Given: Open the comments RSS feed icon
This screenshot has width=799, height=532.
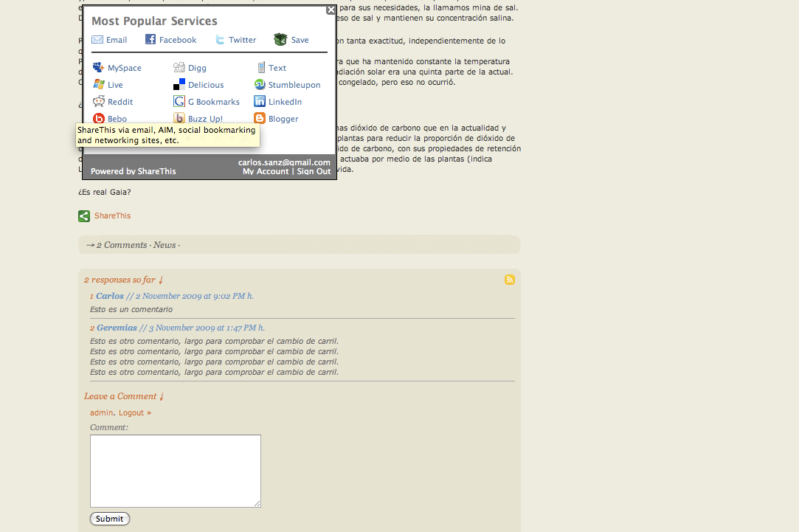Looking at the screenshot, I should click(x=510, y=279).
